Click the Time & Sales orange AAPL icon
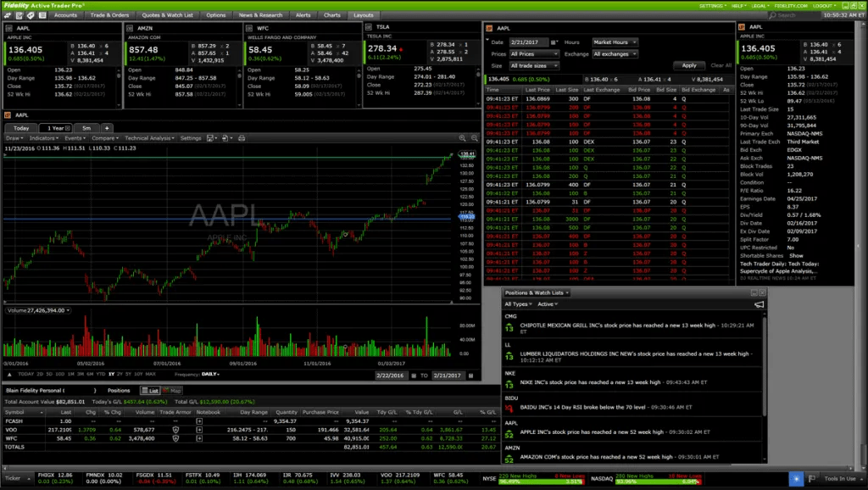The height and width of the screenshot is (490, 868). click(x=489, y=28)
